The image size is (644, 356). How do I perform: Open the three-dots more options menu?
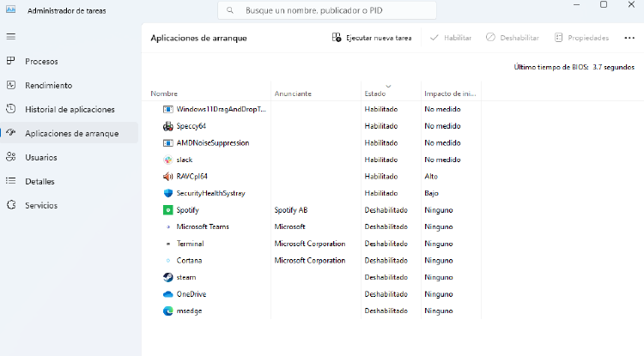coord(629,38)
